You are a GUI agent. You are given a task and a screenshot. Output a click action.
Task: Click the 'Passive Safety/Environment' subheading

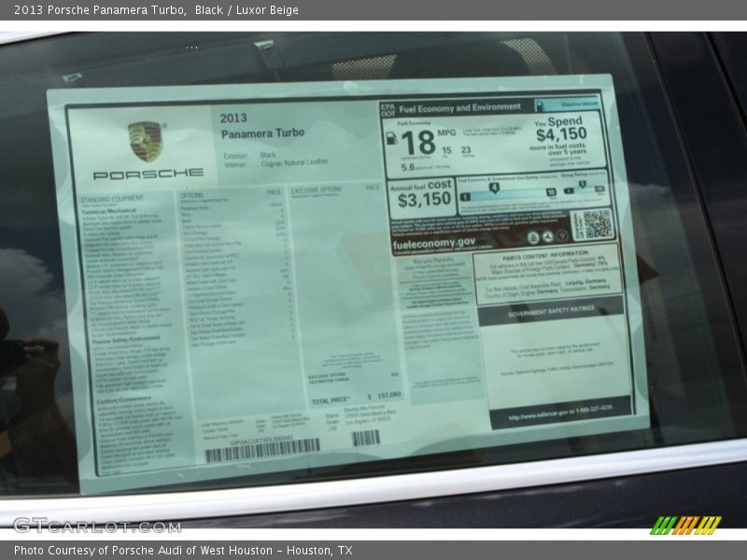coord(126,340)
